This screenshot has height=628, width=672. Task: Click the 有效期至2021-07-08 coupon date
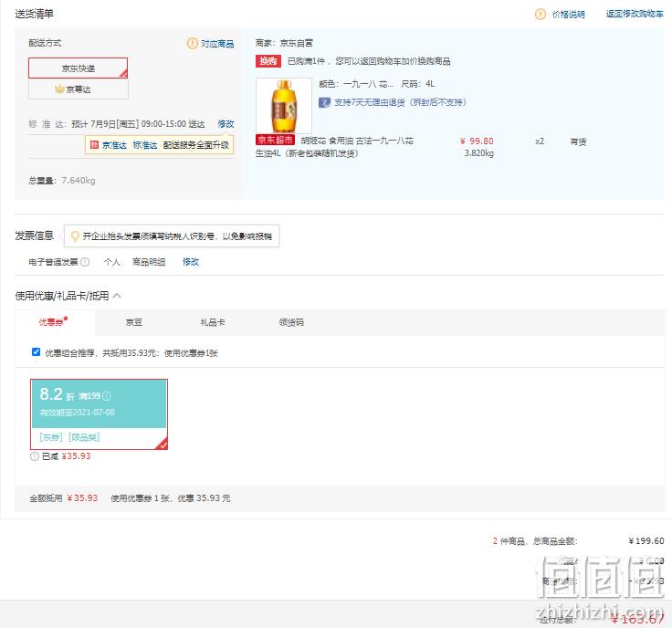pyautogui.click(x=77, y=412)
